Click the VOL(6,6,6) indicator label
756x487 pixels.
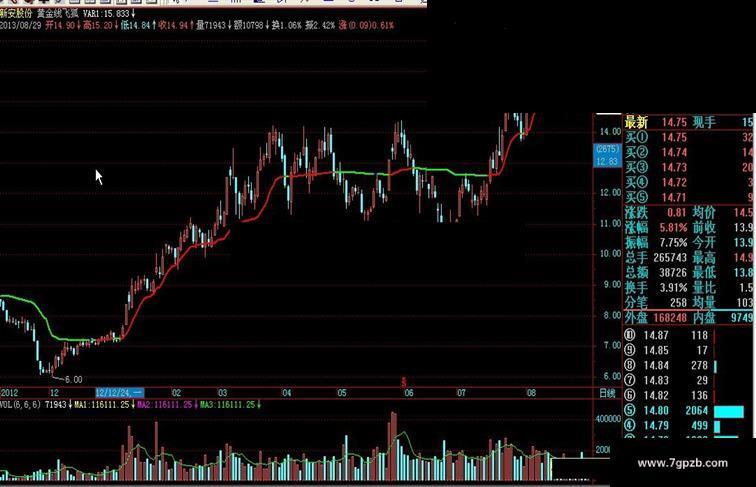pyautogui.click(x=20, y=405)
